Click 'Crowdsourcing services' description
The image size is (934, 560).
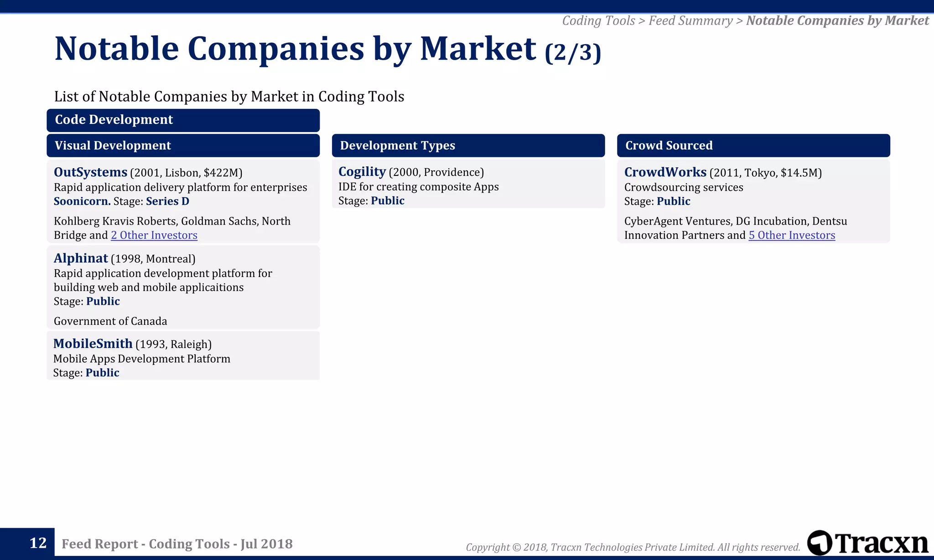click(684, 187)
